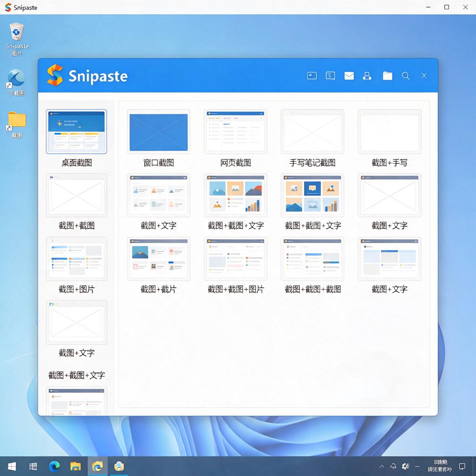Screen dimensions: 476x476
Task: Open 截图+截图+文字 thumbnail with bar chart
Action: (236, 195)
